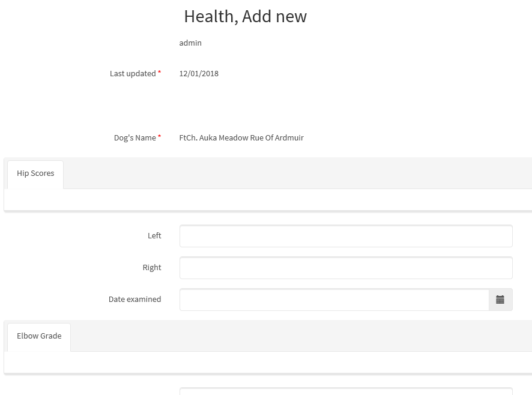Click the 'Date examined' label
The image size is (532, 395).
(x=135, y=300)
